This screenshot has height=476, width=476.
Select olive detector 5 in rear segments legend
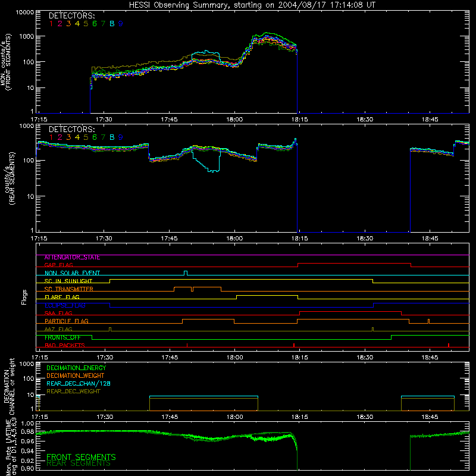pos(86,137)
